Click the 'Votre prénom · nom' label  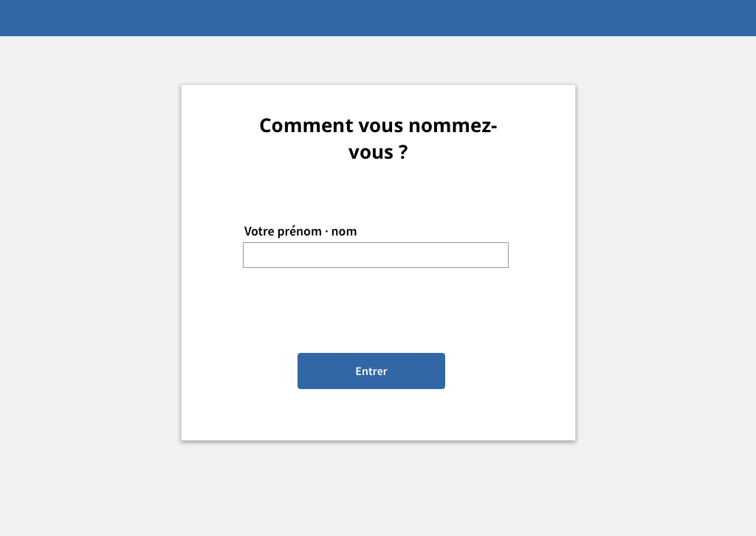tap(300, 231)
